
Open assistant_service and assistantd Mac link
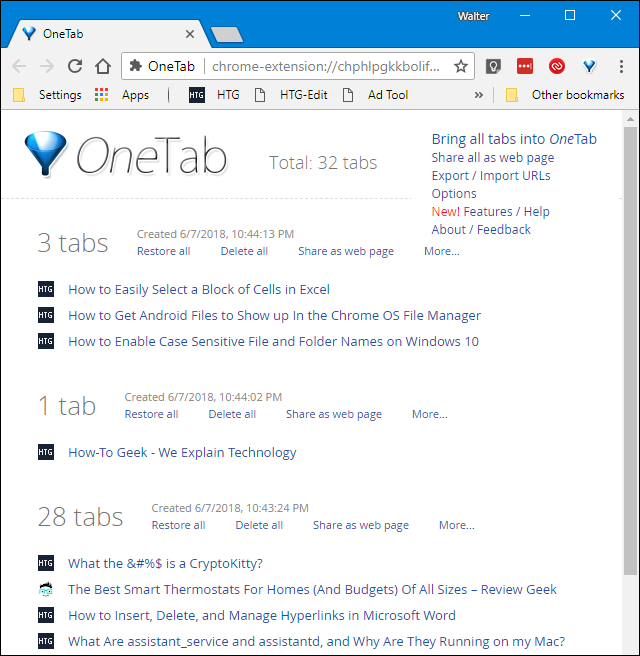coord(317,641)
